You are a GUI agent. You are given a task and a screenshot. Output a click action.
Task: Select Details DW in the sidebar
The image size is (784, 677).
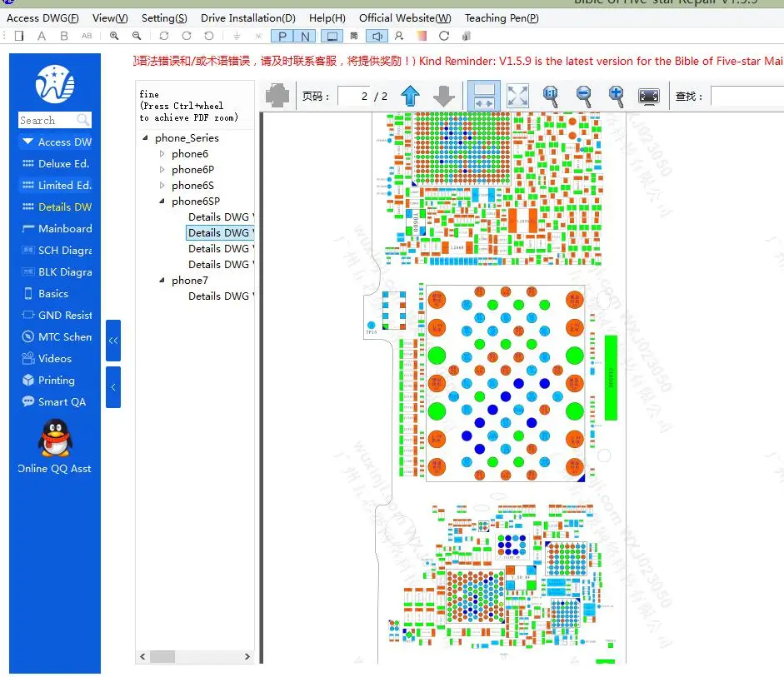pyautogui.click(x=56, y=207)
